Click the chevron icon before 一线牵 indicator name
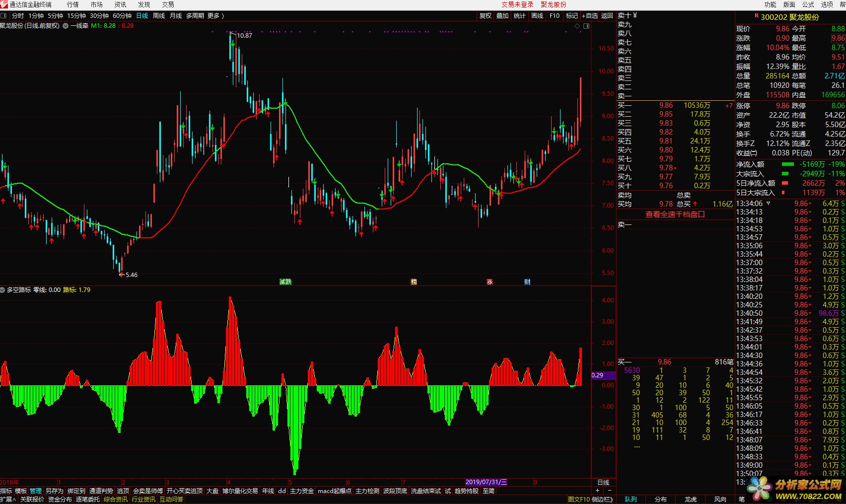846x504 pixels. 66,26
